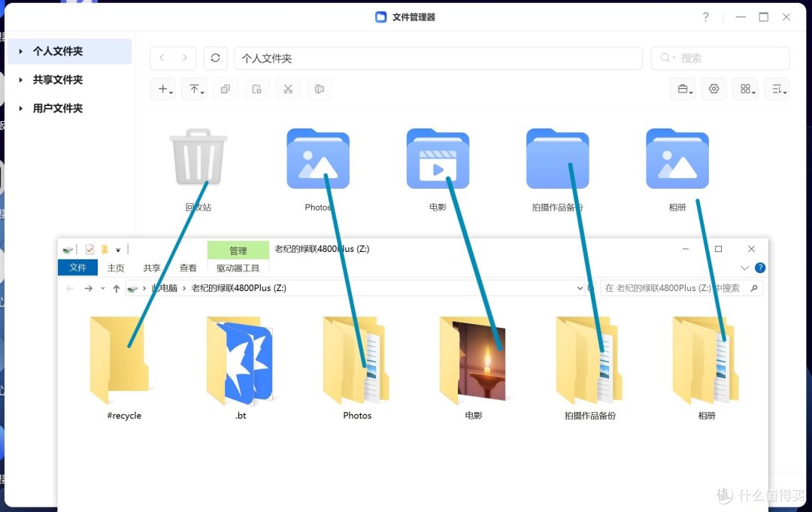Open the 查看 ribbon tab

click(x=188, y=268)
